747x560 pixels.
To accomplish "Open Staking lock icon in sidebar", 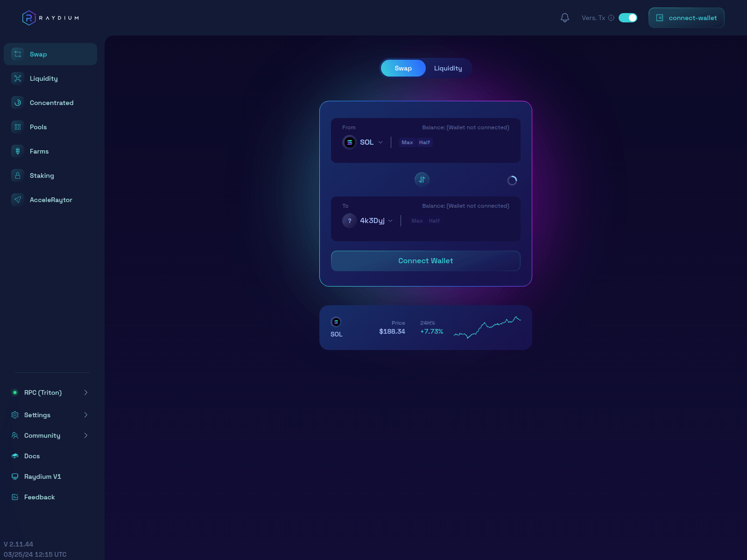I will [18, 175].
